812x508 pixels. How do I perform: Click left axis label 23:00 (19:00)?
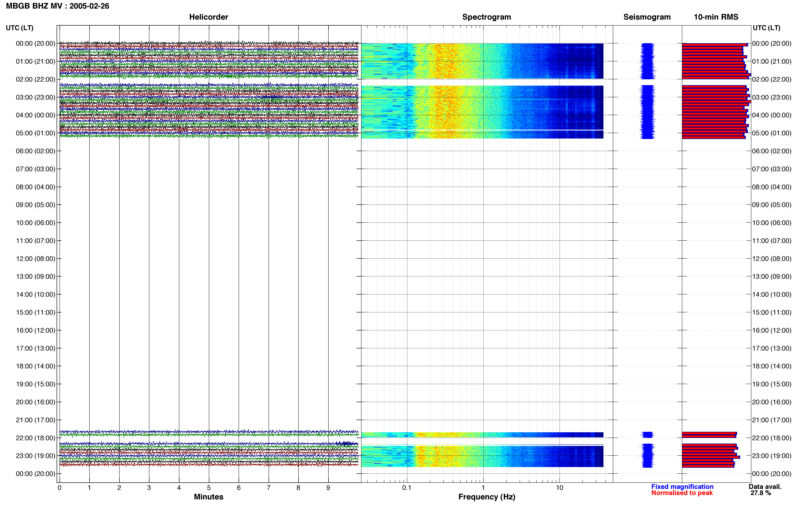tap(36, 456)
